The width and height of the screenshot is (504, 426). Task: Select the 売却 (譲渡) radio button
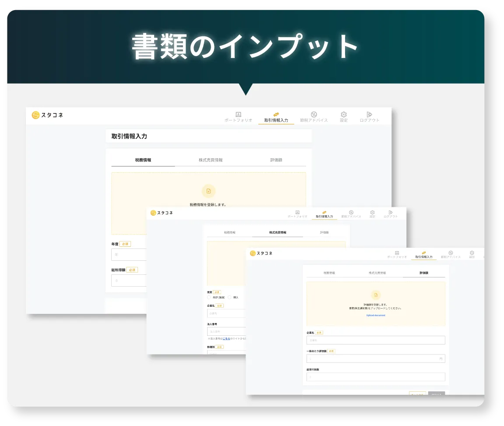coord(209,297)
